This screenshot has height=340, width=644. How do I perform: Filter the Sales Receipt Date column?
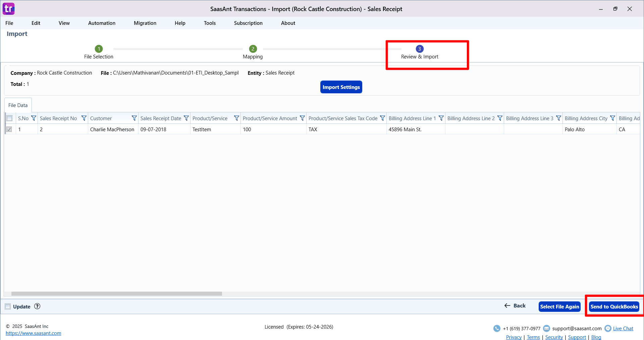coord(186,118)
